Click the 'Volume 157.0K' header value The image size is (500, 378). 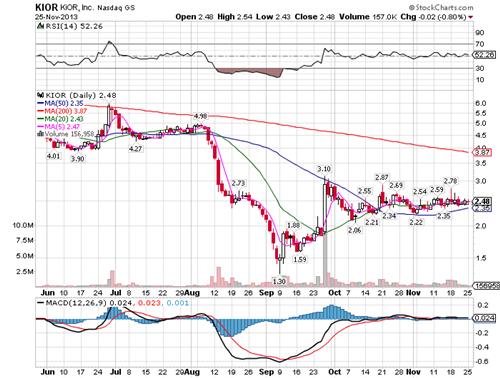[368, 17]
